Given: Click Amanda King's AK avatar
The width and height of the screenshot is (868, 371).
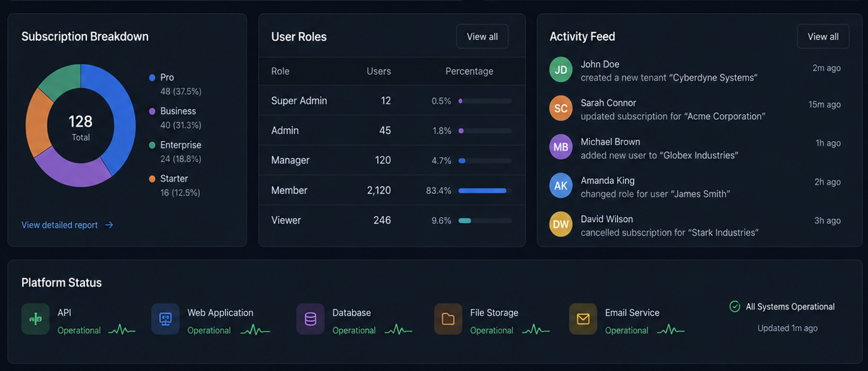Looking at the screenshot, I should point(561,185).
